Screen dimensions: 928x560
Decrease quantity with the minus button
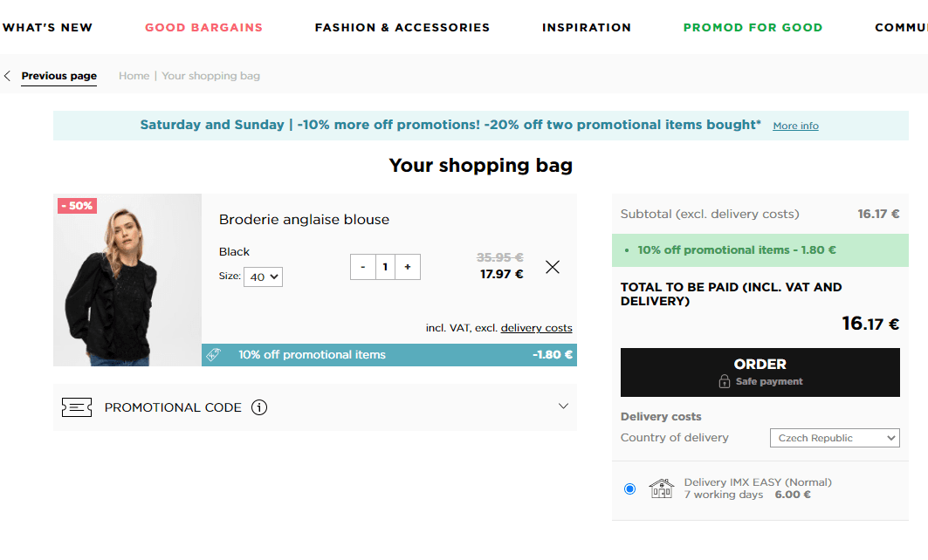[x=363, y=267]
